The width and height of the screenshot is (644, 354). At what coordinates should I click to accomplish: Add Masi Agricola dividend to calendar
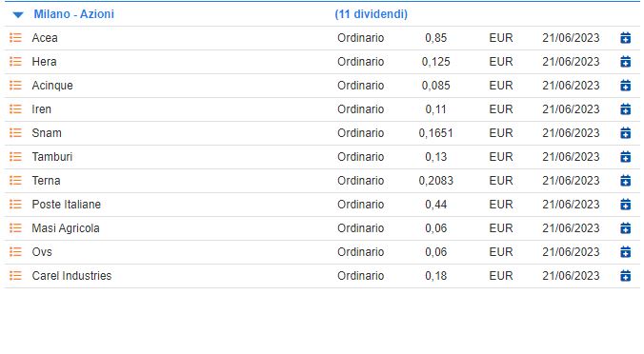click(x=625, y=228)
